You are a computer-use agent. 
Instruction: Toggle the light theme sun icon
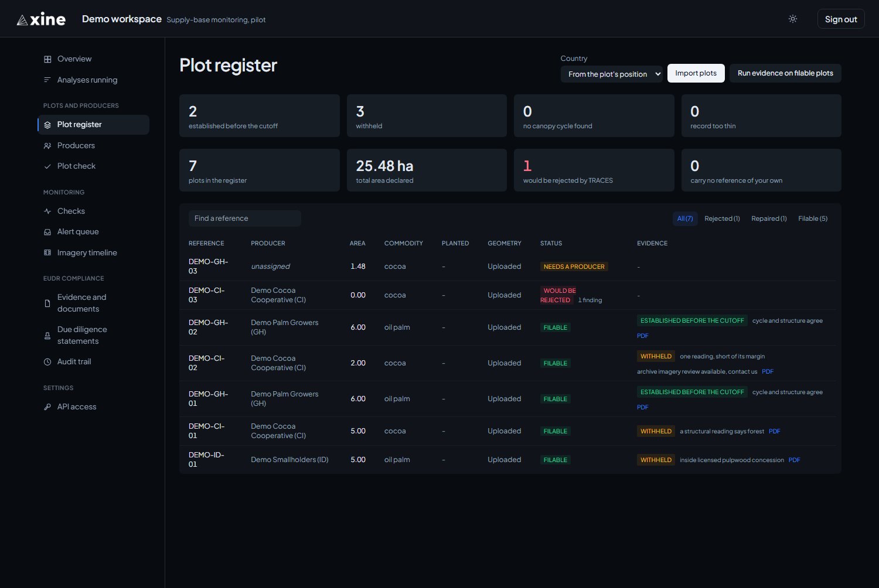pyautogui.click(x=793, y=19)
